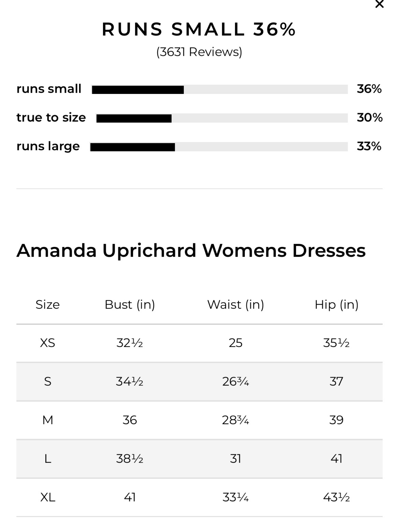This screenshot has width=399, height=532.
Task: Click the Hip (in) column header
Action: click(337, 305)
